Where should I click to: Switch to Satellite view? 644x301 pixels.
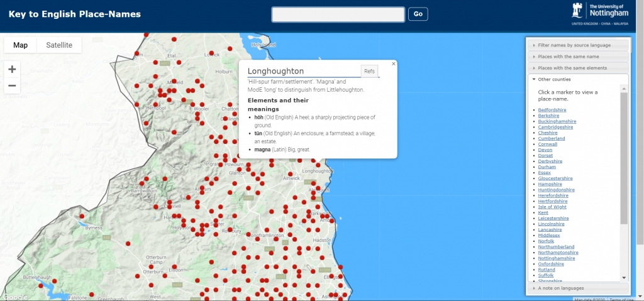(x=59, y=45)
